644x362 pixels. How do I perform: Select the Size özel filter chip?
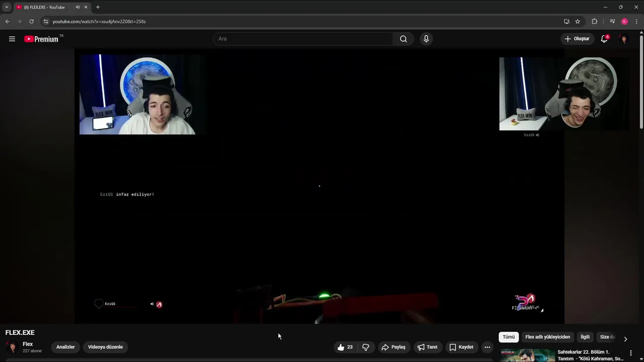click(x=607, y=337)
